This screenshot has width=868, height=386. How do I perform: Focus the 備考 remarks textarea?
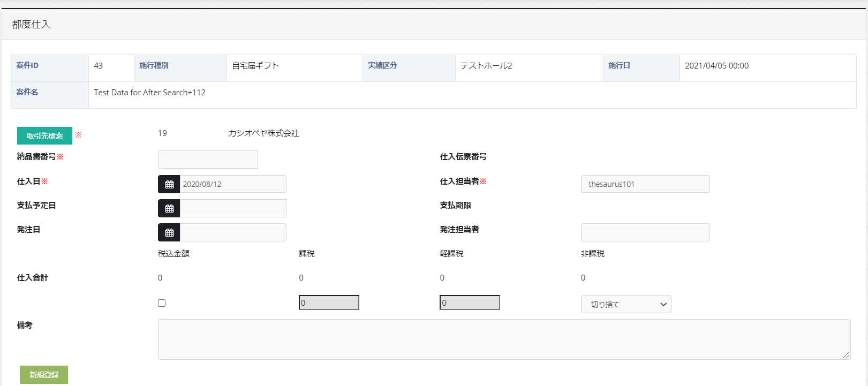click(503, 339)
